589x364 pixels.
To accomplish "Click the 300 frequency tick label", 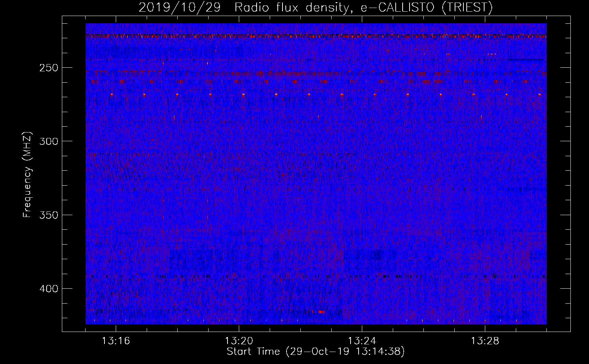I will tap(49, 142).
